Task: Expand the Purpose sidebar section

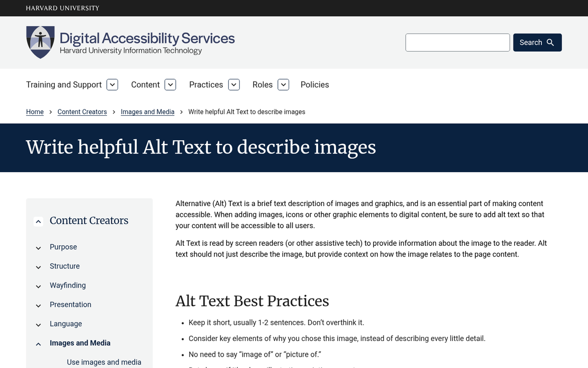Action: [x=38, y=248]
